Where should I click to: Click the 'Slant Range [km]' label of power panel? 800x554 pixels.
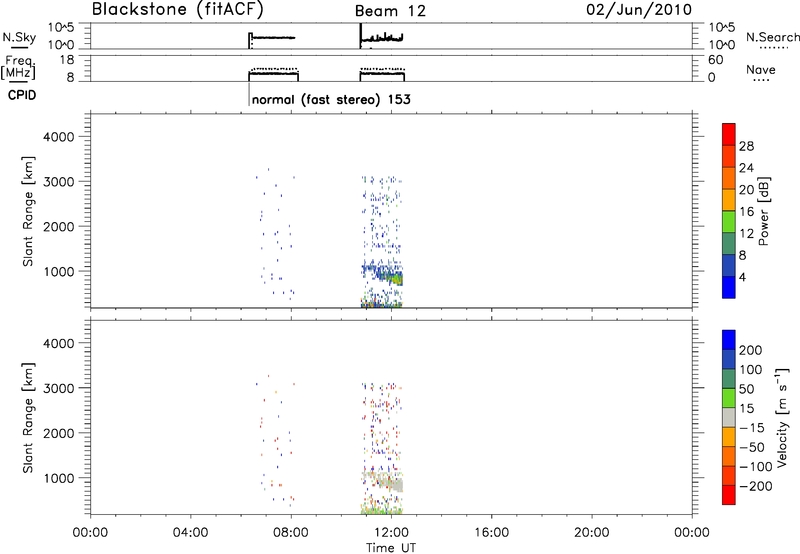(x=28, y=211)
